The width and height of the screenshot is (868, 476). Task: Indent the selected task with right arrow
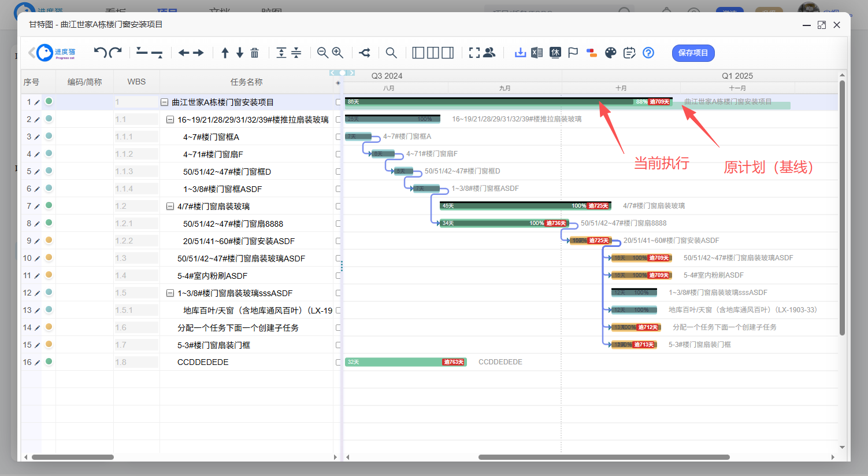[198, 53]
